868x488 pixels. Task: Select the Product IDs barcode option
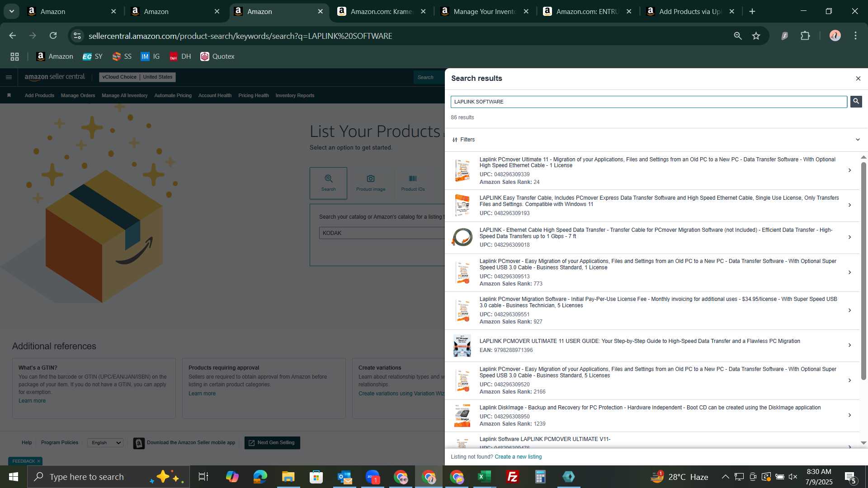pyautogui.click(x=413, y=183)
